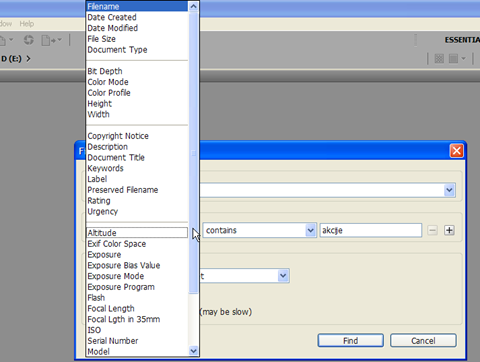480x362 pixels.
Task: Pick Preserved Filename entry
Action: pos(137,190)
